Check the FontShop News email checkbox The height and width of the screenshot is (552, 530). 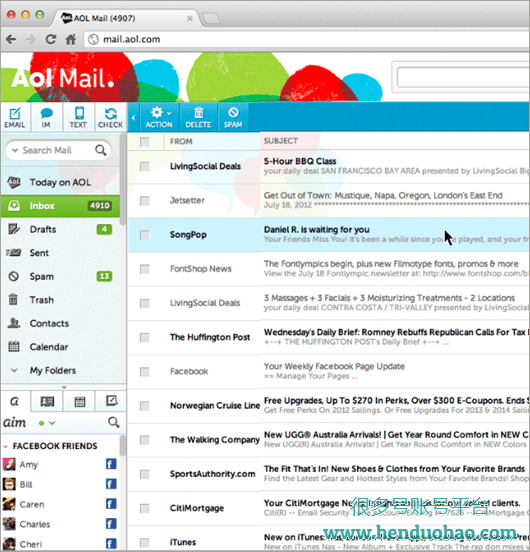[x=144, y=269]
